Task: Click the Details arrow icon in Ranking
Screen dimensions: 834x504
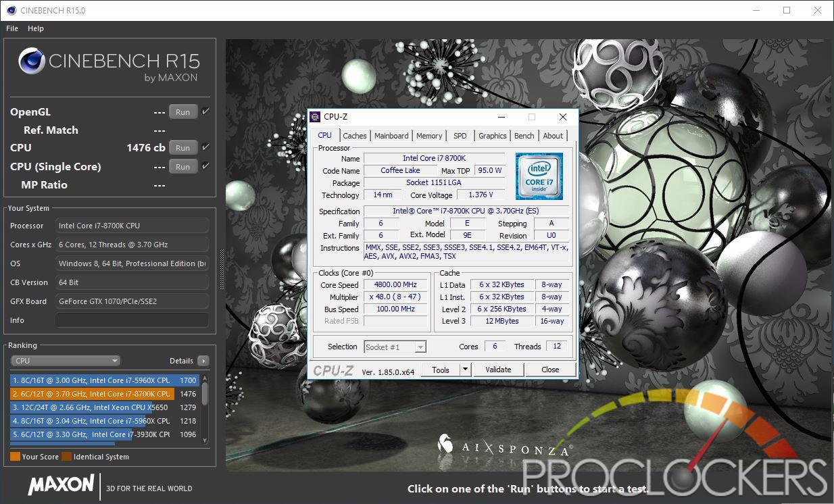Action: pyautogui.click(x=203, y=361)
